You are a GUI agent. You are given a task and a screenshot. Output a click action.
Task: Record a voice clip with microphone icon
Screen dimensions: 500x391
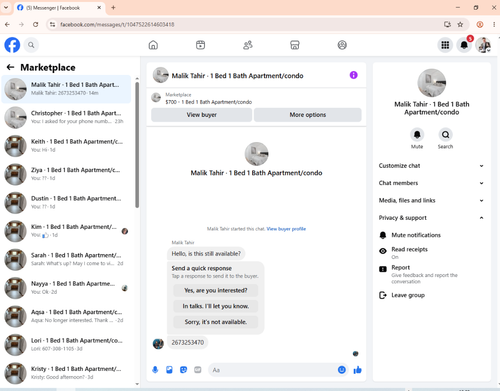click(155, 370)
